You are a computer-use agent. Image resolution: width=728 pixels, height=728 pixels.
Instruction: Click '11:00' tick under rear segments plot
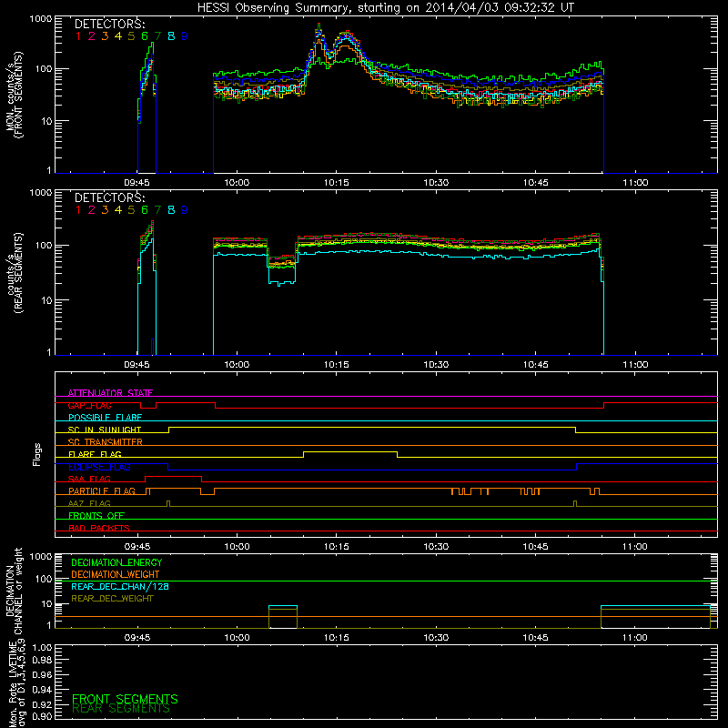click(635, 365)
